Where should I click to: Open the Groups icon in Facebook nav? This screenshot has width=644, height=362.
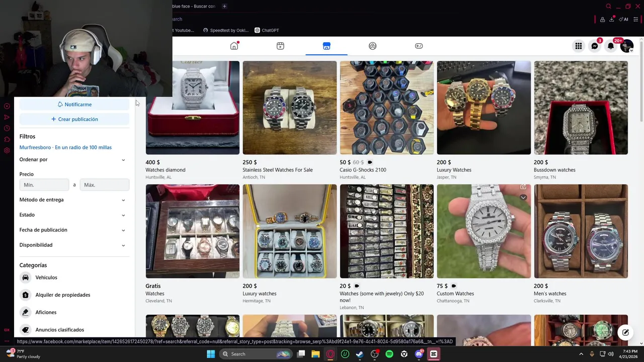point(372,46)
